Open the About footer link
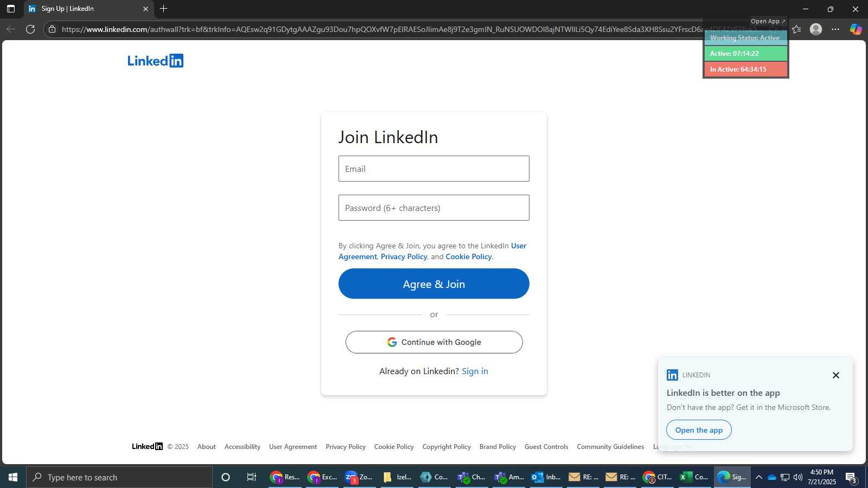This screenshot has height=488, width=868. tap(207, 447)
